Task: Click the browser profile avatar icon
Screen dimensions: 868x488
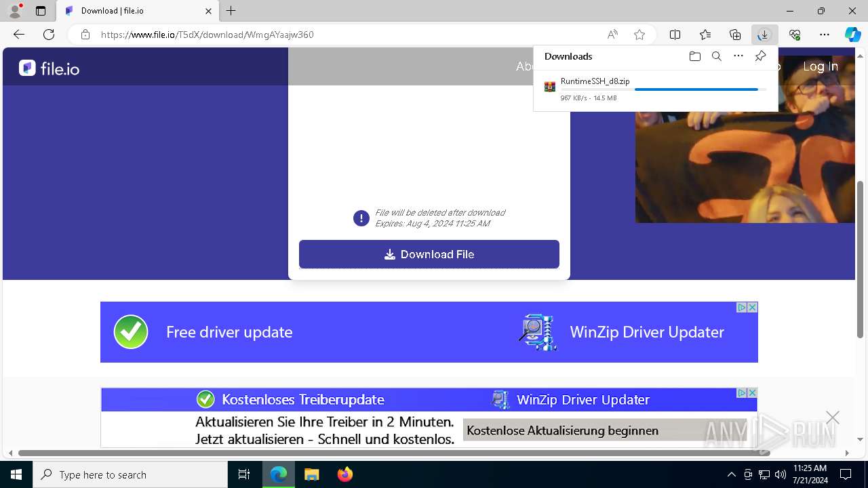Action: (15, 11)
